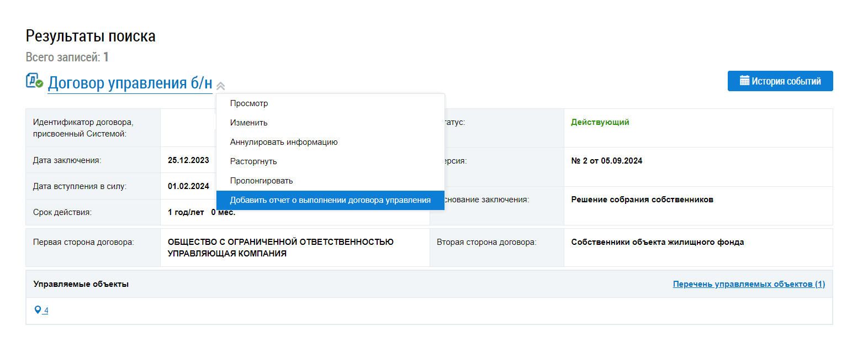
Task: Open managed object address link 4
Action: pyautogui.click(x=46, y=311)
